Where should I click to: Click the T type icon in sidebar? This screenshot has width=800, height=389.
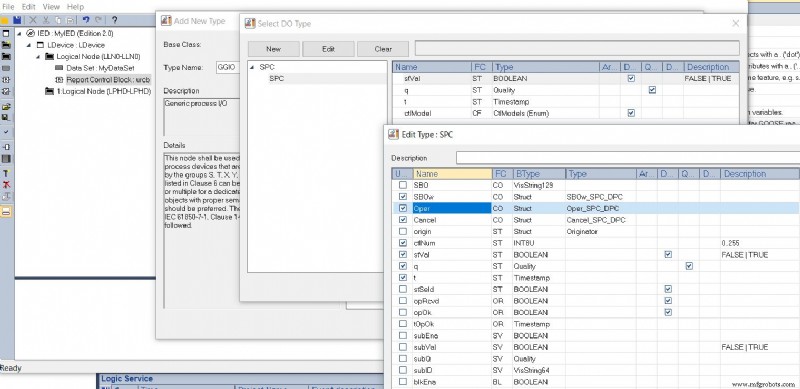point(6,174)
